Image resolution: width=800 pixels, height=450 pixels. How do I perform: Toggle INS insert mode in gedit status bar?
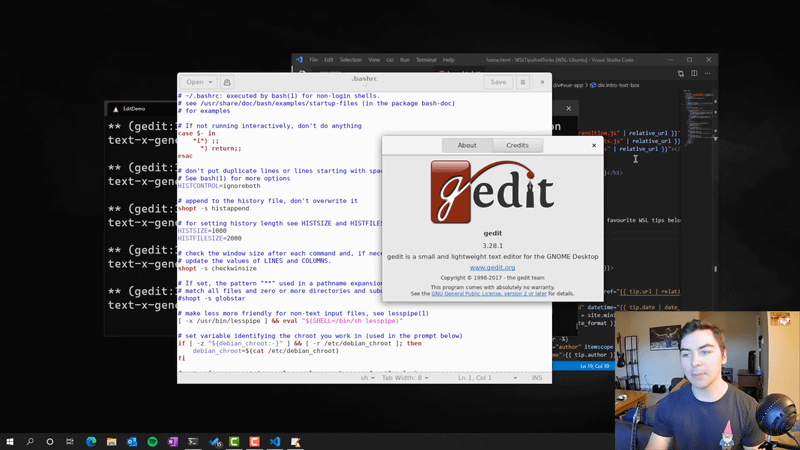pos(537,378)
